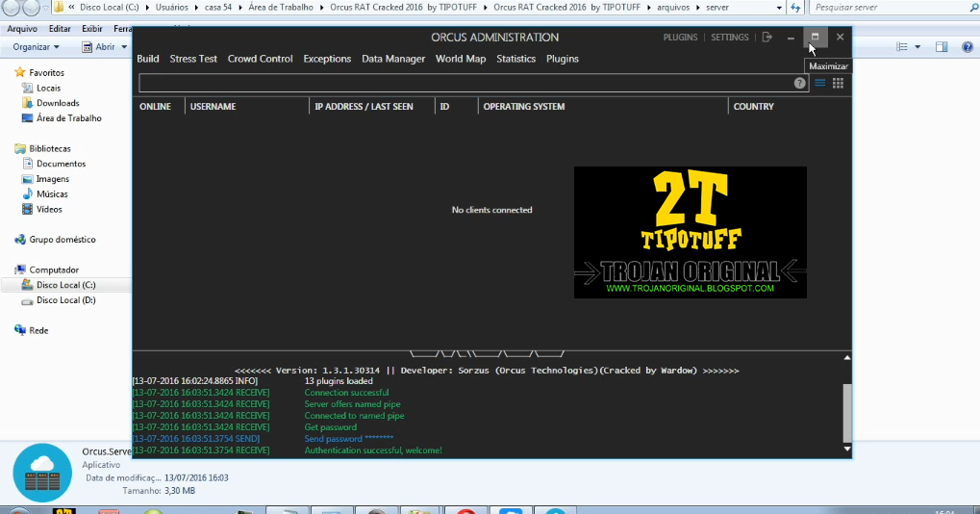
Task: Open Editar menu in Explorer window
Action: coord(60,29)
